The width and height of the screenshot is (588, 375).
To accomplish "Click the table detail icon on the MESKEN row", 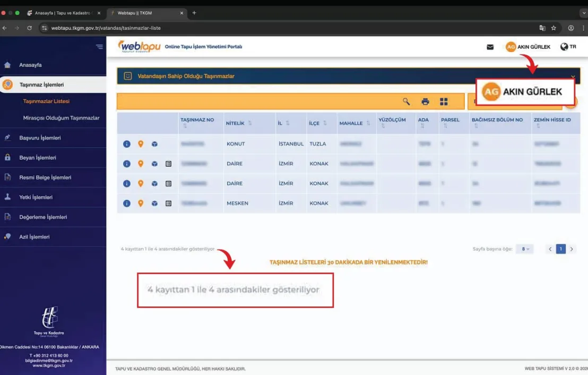I will click(168, 203).
